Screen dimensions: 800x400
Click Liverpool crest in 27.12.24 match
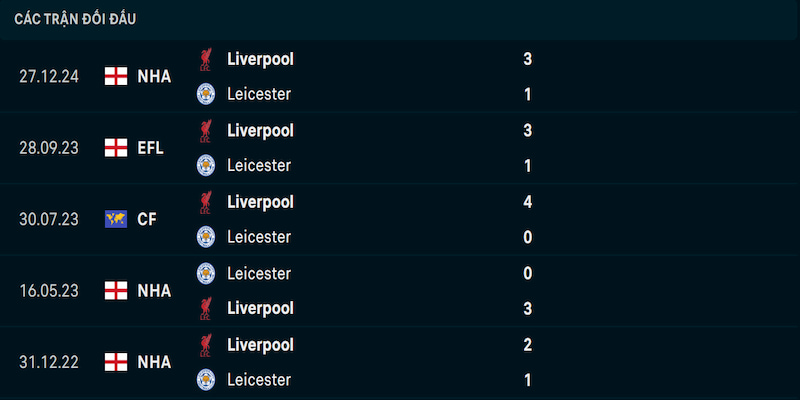pos(206,60)
